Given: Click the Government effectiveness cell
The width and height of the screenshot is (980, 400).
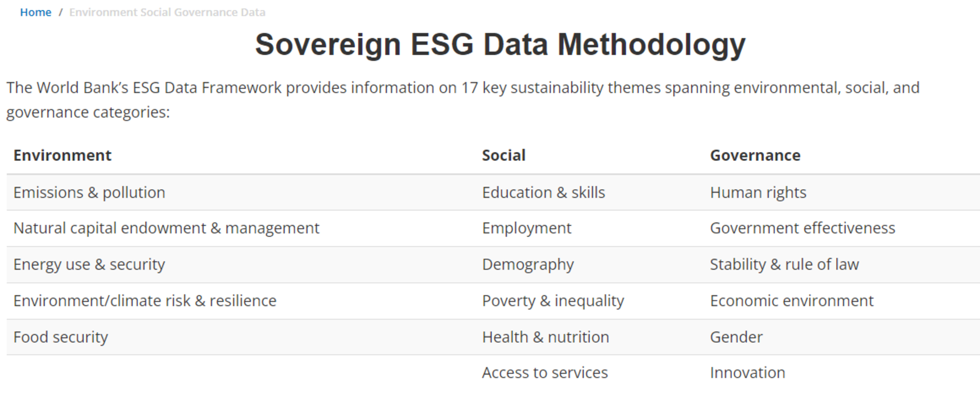Looking at the screenshot, I should pyautogui.click(x=803, y=229).
